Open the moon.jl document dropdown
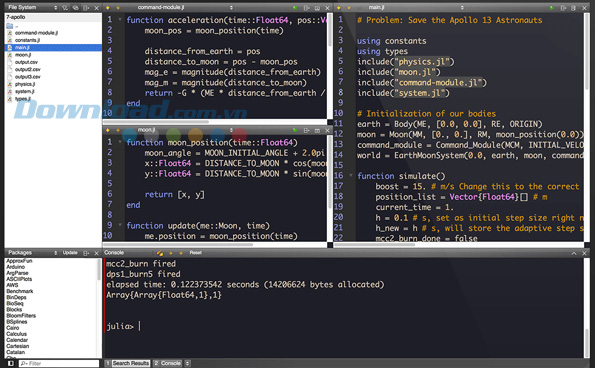This screenshot has width=595, height=368. 231,130
